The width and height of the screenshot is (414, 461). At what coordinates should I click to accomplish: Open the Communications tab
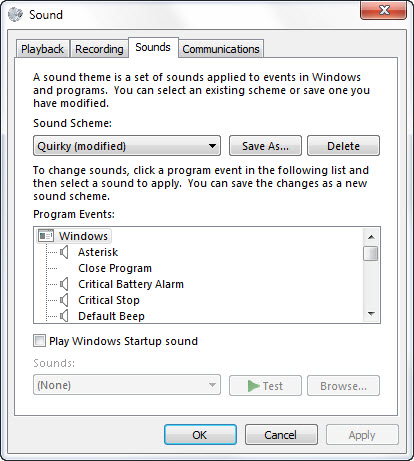[x=221, y=49]
